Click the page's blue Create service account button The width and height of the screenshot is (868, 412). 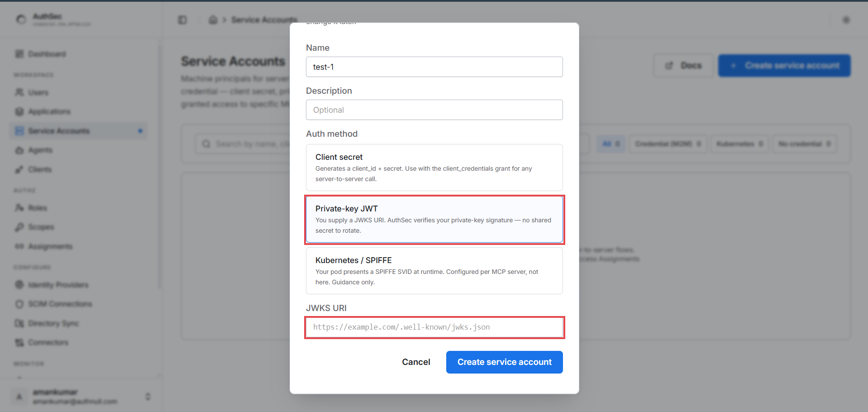click(x=784, y=66)
